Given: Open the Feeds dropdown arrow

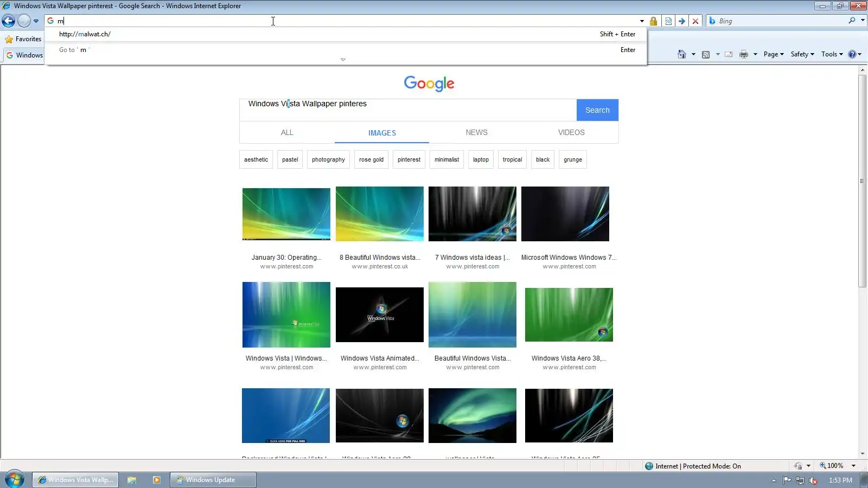Looking at the screenshot, I should [x=718, y=54].
